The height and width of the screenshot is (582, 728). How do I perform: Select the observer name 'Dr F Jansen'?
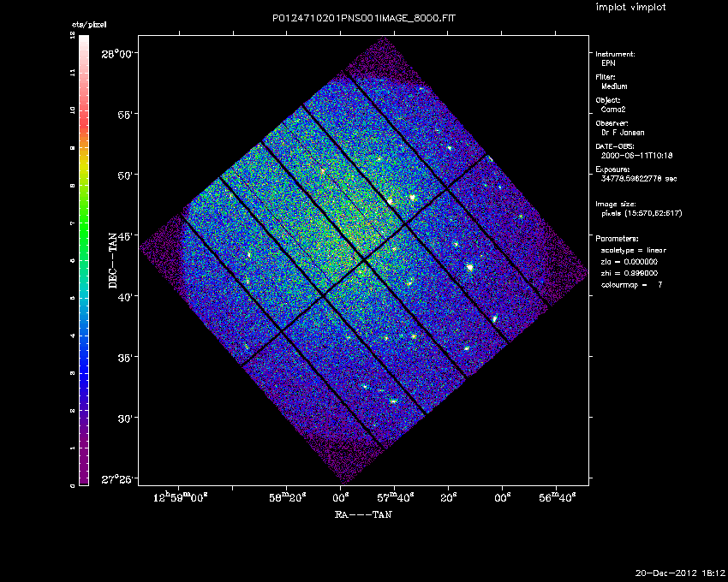tap(623, 133)
